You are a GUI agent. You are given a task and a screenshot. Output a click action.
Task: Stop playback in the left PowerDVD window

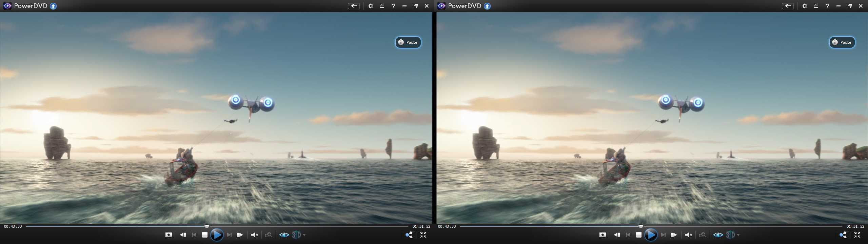click(x=204, y=235)
